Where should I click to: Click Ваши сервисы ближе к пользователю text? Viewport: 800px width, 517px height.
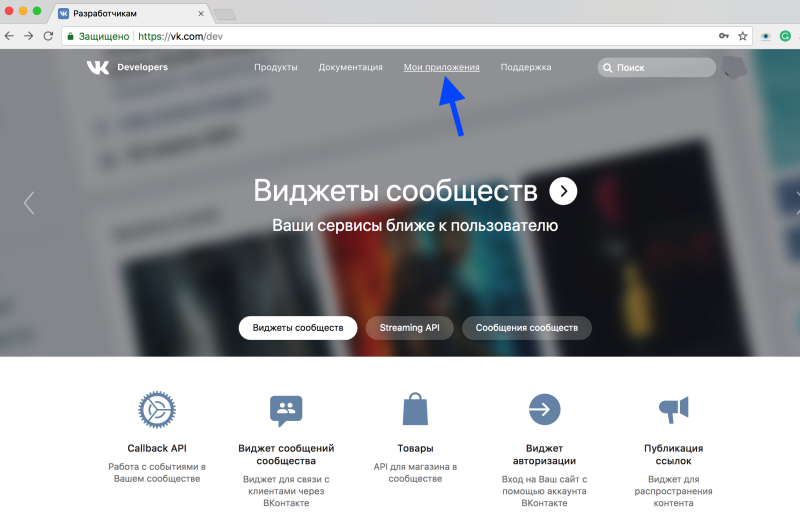click(415, 225)
